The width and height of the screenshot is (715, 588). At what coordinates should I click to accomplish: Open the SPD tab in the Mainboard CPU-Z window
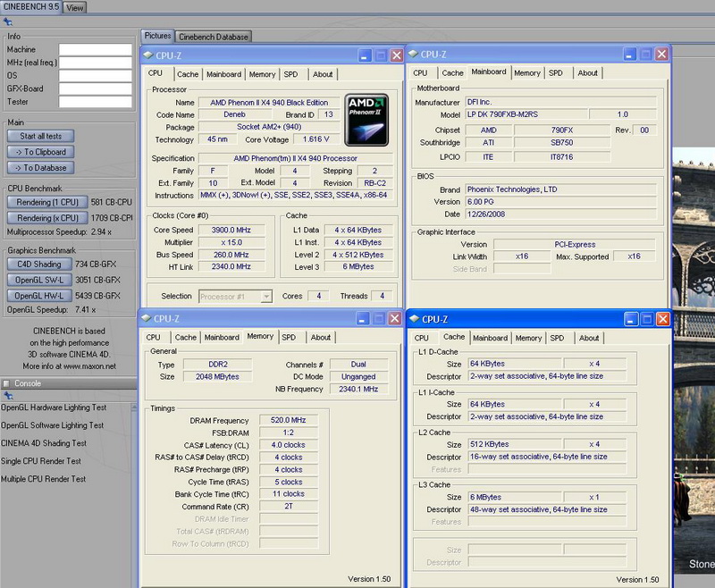(556, 73)
